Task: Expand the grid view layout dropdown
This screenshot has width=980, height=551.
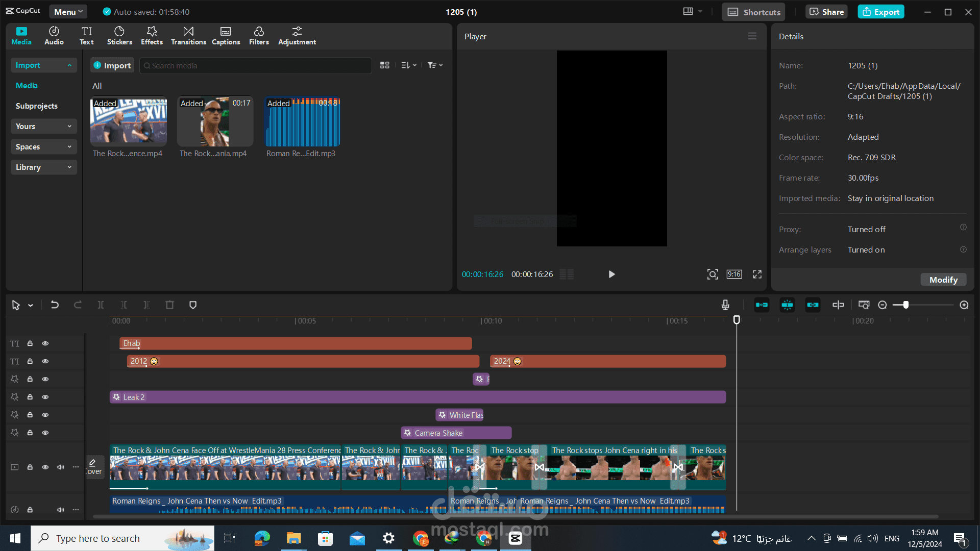Action: [x=384, y=65]
